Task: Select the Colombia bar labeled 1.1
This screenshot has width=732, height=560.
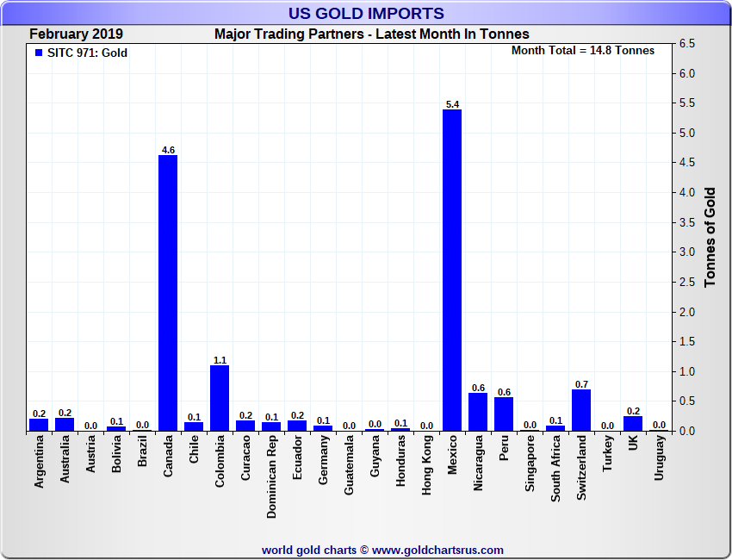Action: 220,398
